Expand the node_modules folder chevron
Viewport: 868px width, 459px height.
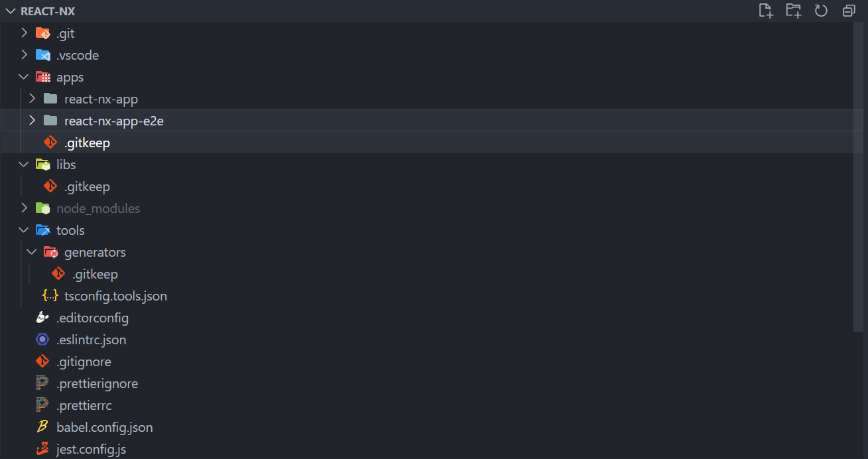pyautogui.click(x=24, y=208)
